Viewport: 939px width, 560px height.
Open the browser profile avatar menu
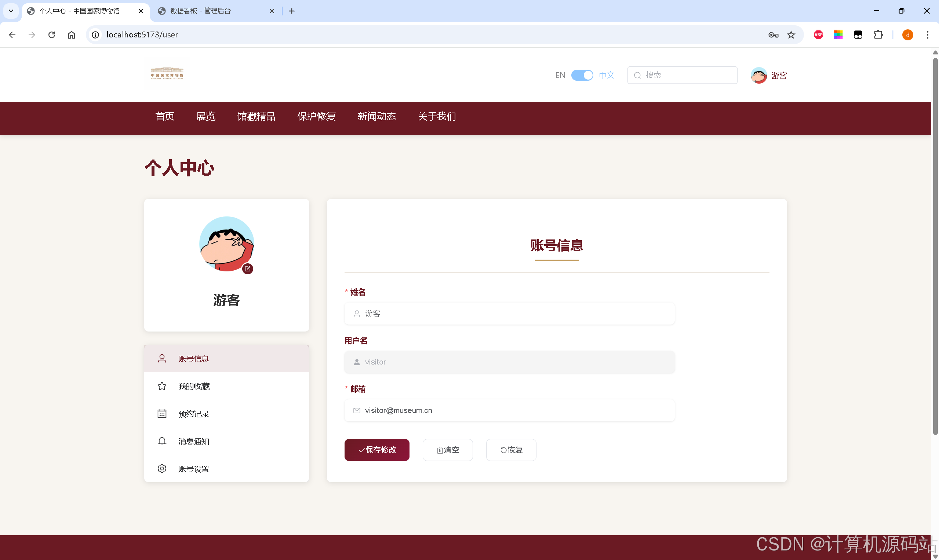(908, 34)
